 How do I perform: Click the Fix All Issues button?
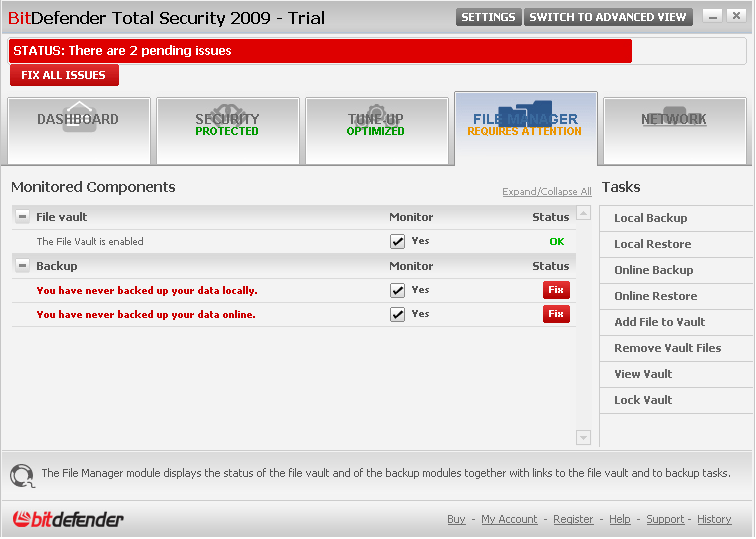click(x=64, y=75)
